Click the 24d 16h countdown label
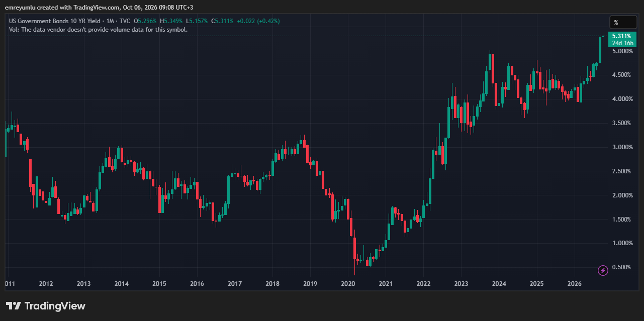 622,43
